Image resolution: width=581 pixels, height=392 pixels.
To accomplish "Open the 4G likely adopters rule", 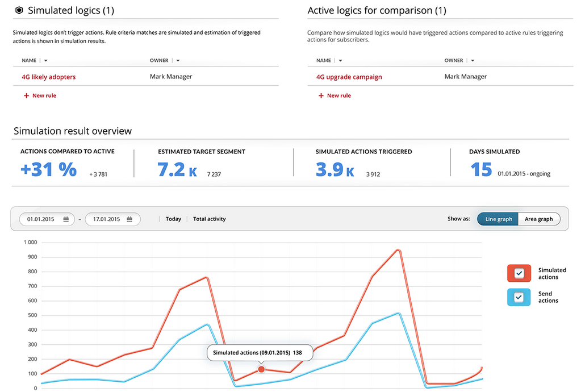I will tap(48, 77).
